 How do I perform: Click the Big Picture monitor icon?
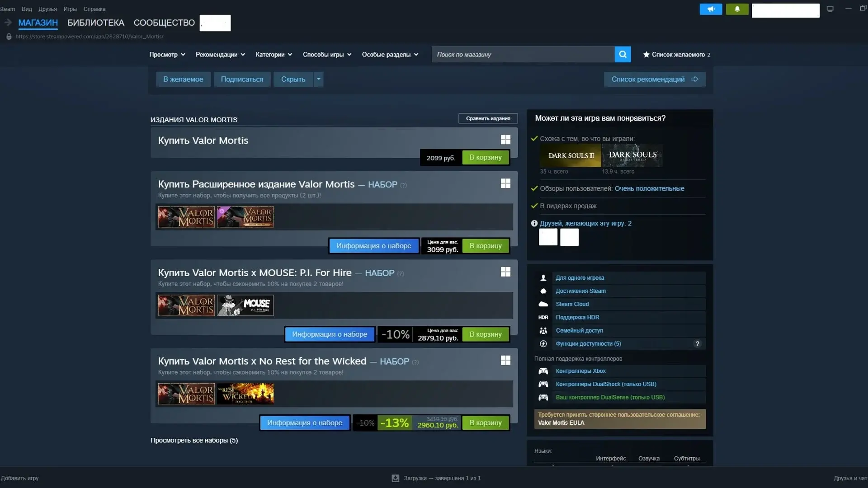pyautogui.click(x=830, y=9)
